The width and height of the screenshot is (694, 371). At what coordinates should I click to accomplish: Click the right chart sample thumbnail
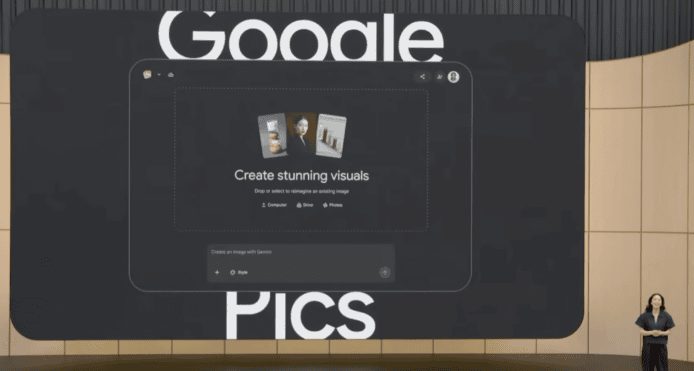[x=331, y=135]
